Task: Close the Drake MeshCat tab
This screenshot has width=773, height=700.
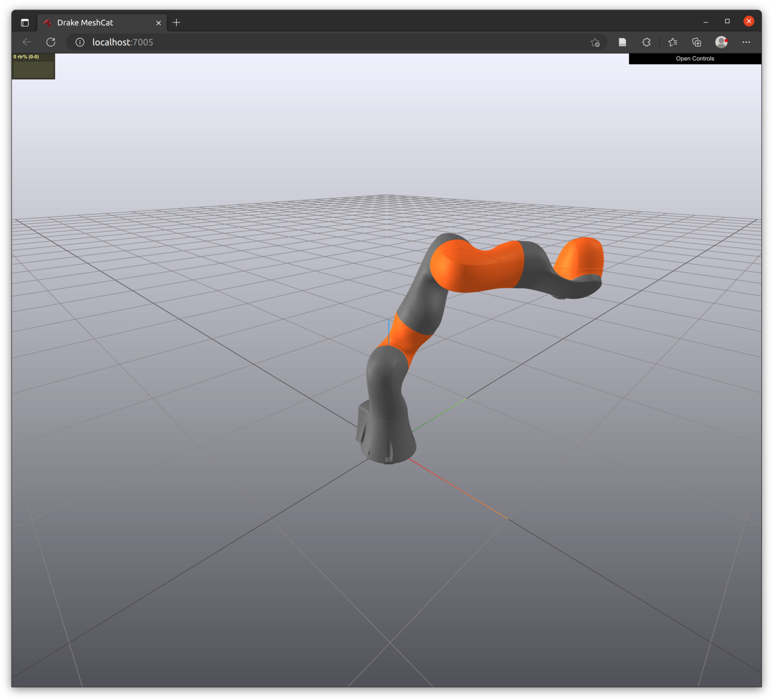Action: [x=159, y=23]
